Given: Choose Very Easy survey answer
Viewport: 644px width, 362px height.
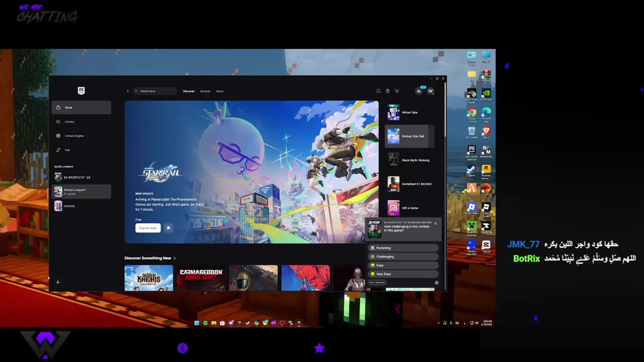Looking at the screenshot, I should coord(403,274).
